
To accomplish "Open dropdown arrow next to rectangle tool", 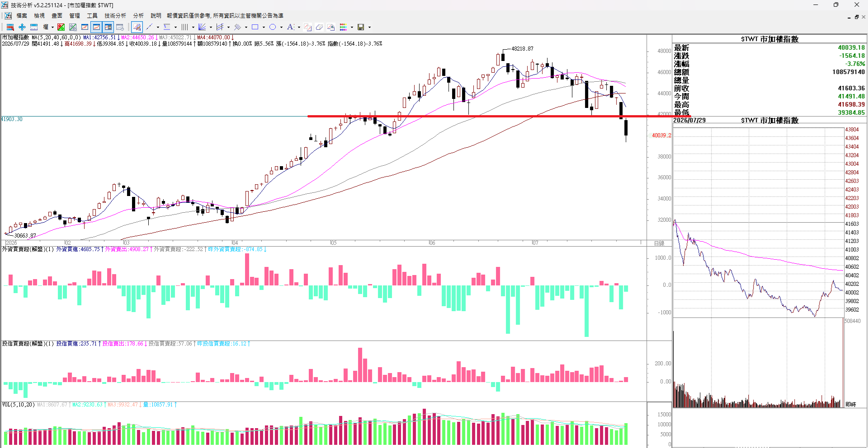I will 264,27.
